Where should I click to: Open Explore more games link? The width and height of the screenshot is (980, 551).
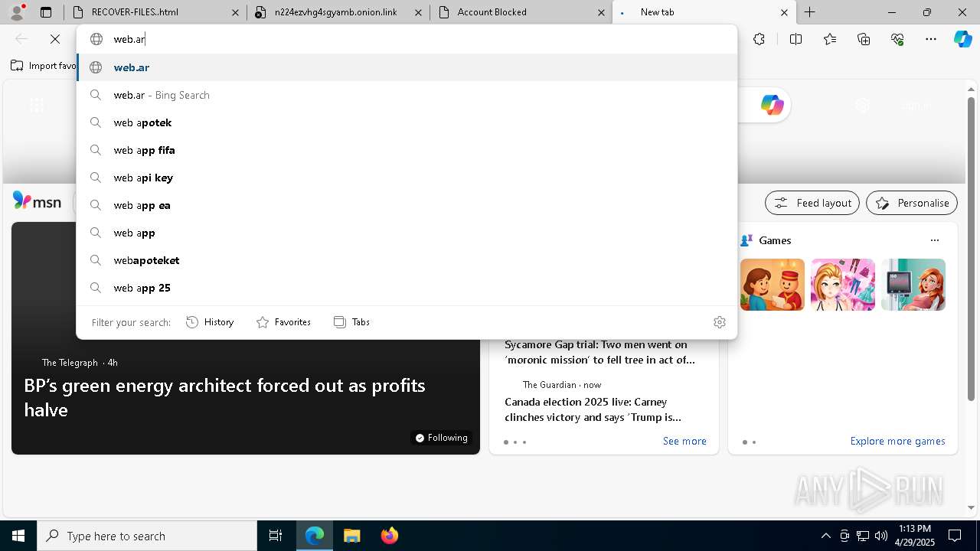(897, 441)
